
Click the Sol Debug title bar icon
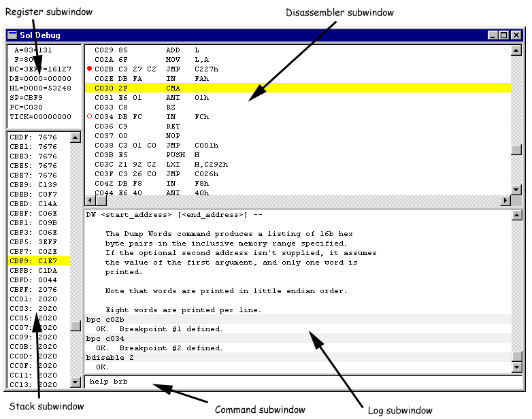13,35
